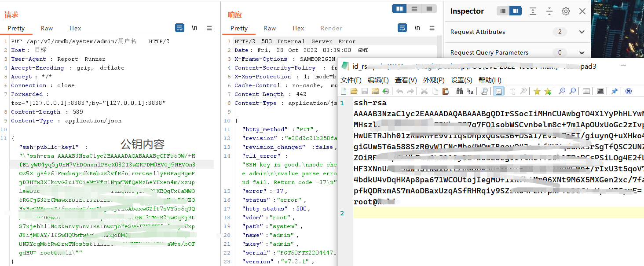
Task: Launch command line icon in Notepad3
Action: point(600,91)
